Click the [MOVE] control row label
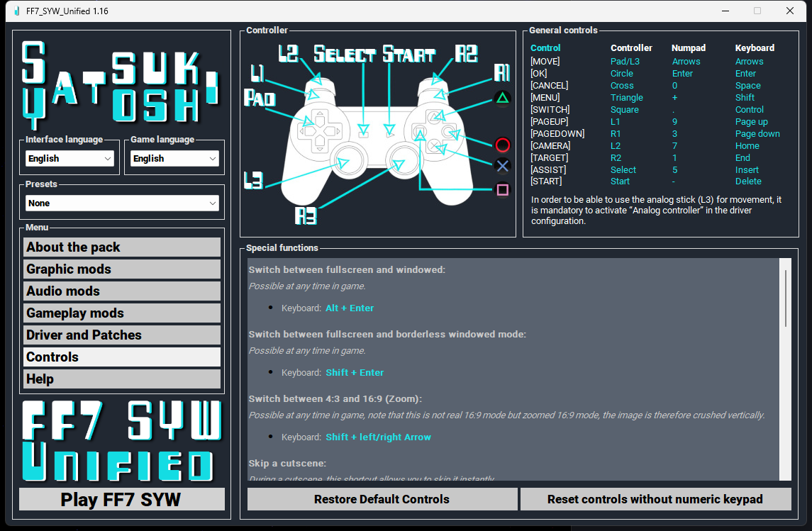This screenshot has height=531, width=812. [545, 61]
